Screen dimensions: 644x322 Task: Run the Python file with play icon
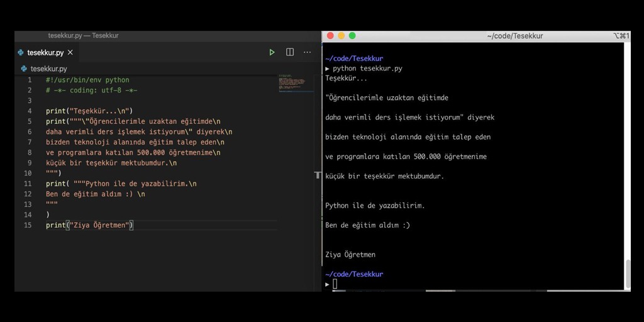coord(272,52)
